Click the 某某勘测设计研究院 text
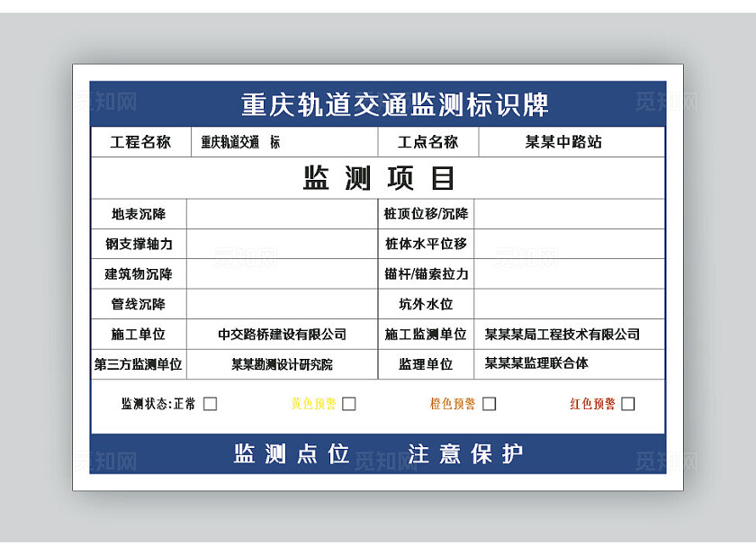The image size is (756, 555). click(x=281, y=365)
